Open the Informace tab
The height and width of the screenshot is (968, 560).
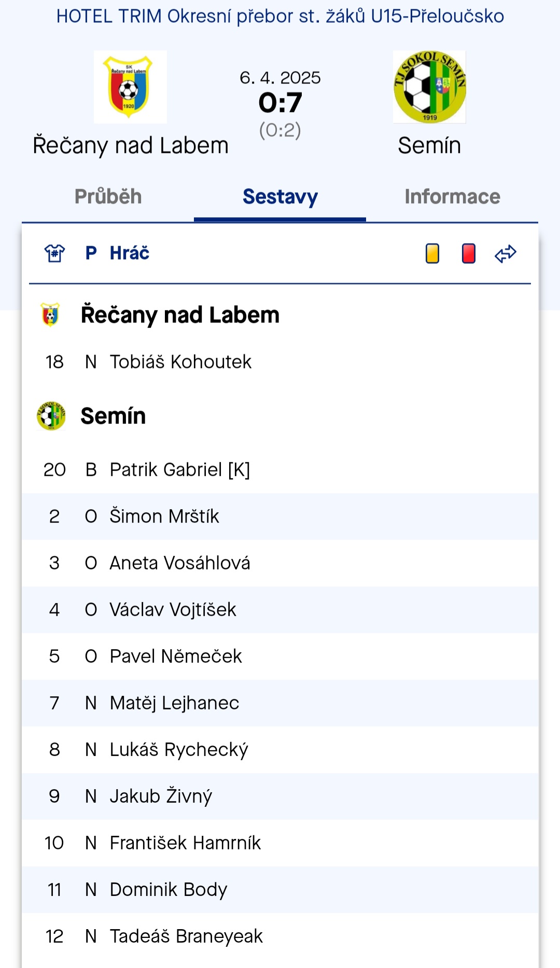452,197
